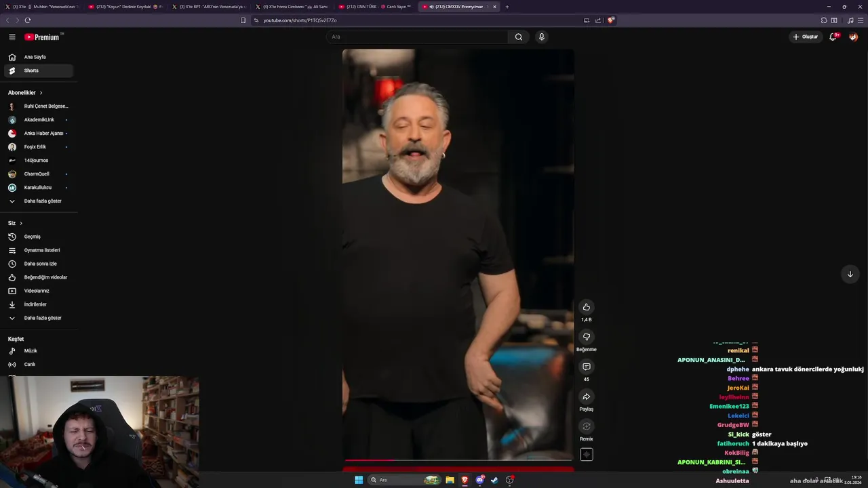Open the account avatar menu
The height and width of the screenshot is (488, 868).
[853, 37]
